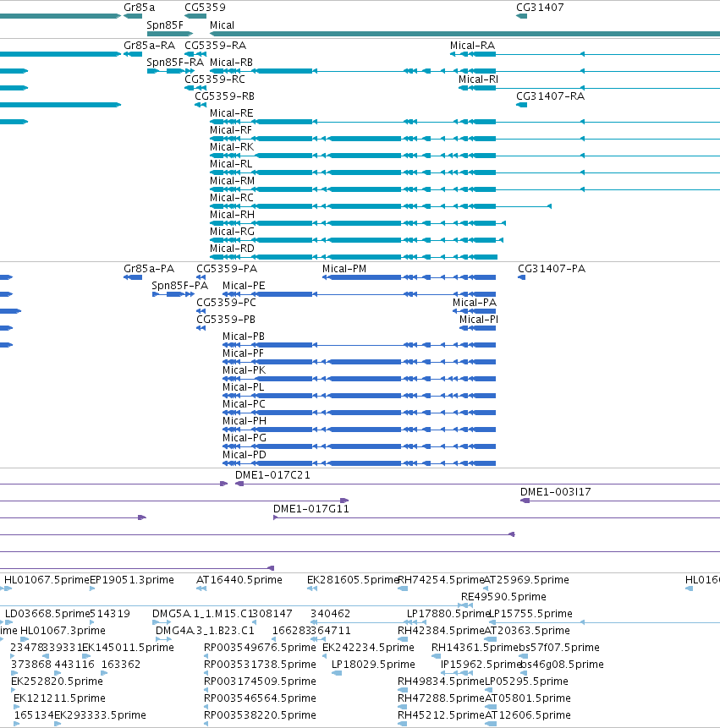Click protein label Mical-PE
This screenshot has height=728, width=720.
click(244, 286)
